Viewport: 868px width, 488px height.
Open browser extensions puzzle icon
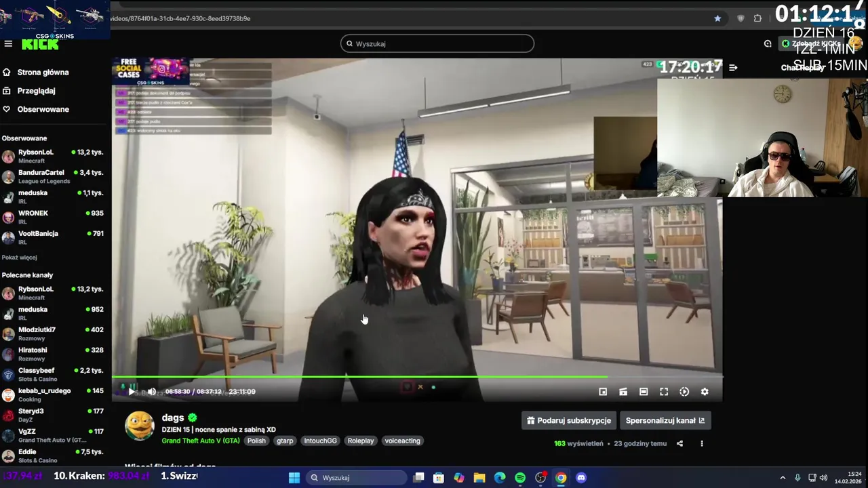coord(757,18)
